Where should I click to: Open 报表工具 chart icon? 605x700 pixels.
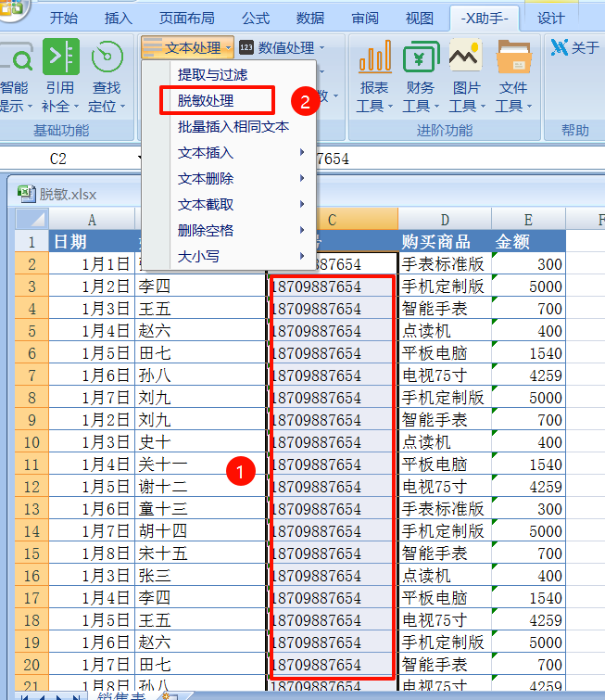[x=375, y=56]
